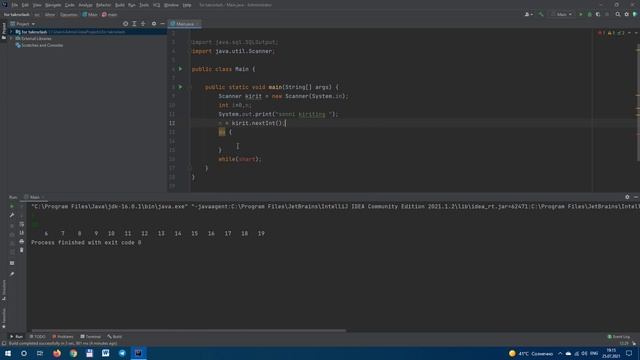Click the Rerun icon in Run panel
640x360 pixels.
coord(12,207)
